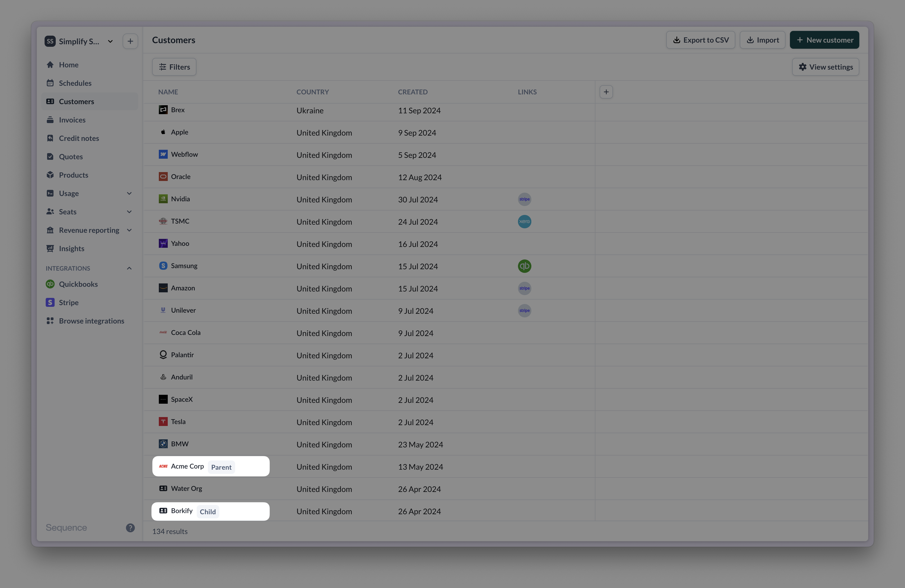Open the Quickbooks integration icon

click(50, 284)
